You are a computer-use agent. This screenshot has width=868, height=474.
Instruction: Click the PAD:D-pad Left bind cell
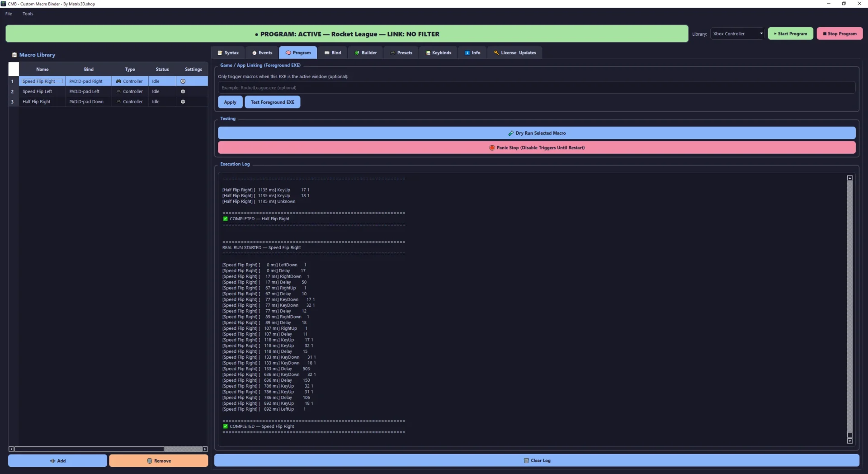tap(89, 91)
